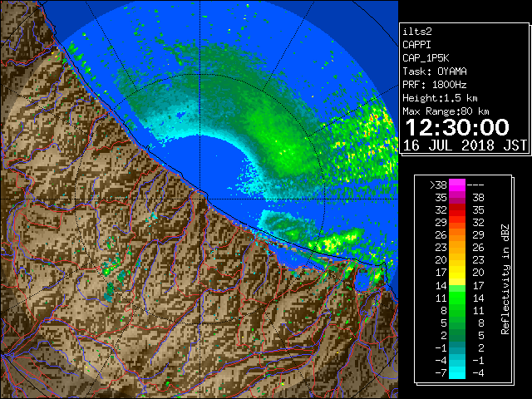Click the cyan -7 dBZ legend swatch

tap(456, 372)
